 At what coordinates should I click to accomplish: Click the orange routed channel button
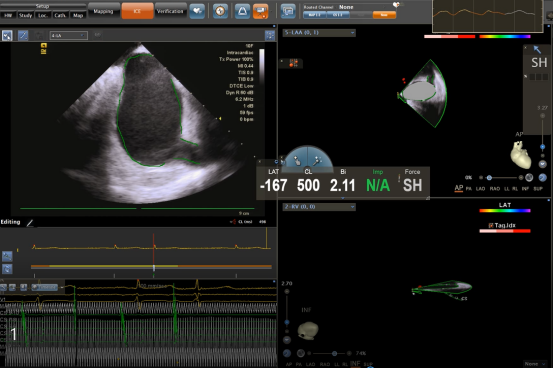pyautogui.click(x=384, y=15)
